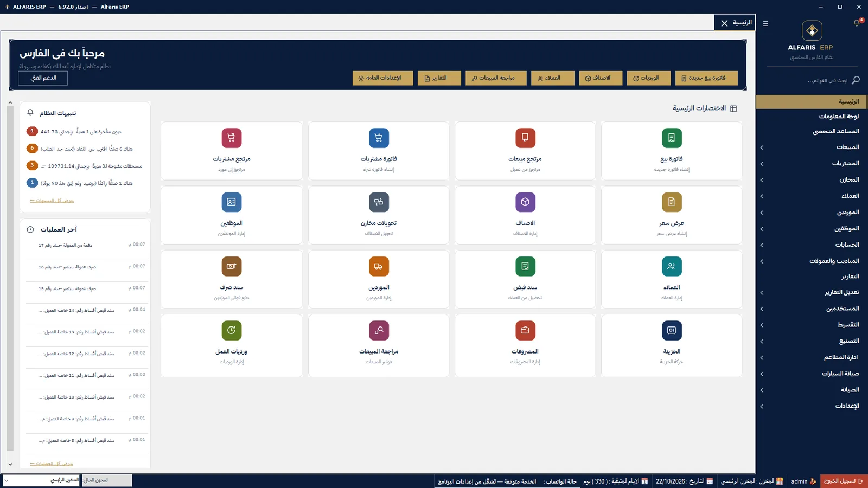Open the المصروفات expenses icon
This screenshot has height=488, width=868.
click(x=525, y=330)
